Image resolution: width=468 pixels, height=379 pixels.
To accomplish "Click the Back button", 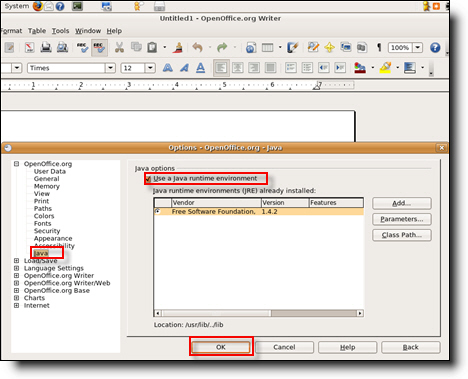I will pyautogui.click(x=411, y=347).
